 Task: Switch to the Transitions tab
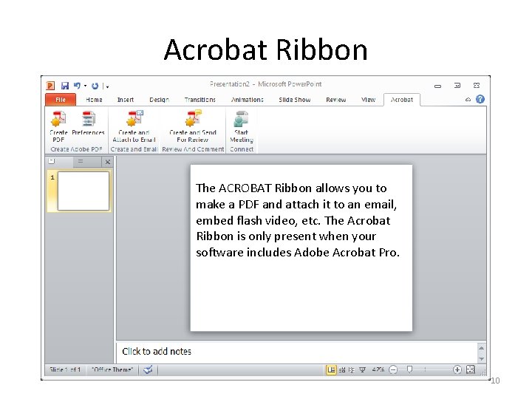(x=199, y=100)
